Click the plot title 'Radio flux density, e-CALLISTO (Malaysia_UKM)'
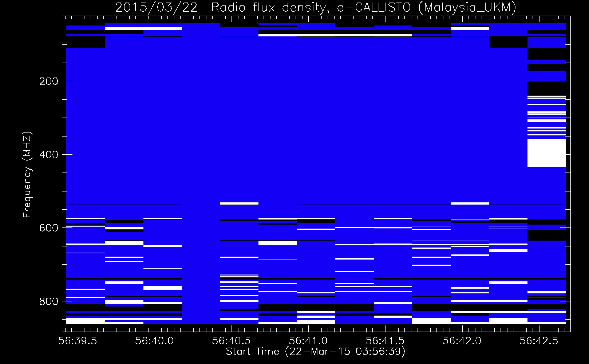Viewport: 589px width, 364px height. click(363, 7)
